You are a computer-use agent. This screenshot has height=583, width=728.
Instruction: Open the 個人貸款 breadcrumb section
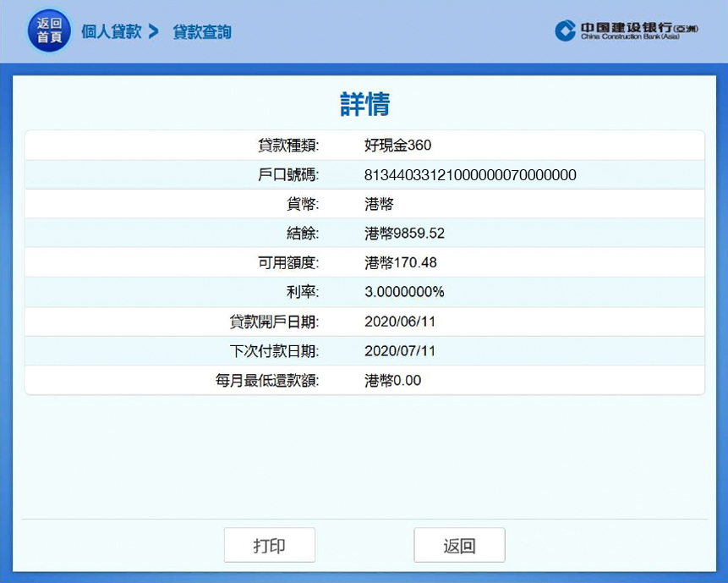tap(111, 32)
